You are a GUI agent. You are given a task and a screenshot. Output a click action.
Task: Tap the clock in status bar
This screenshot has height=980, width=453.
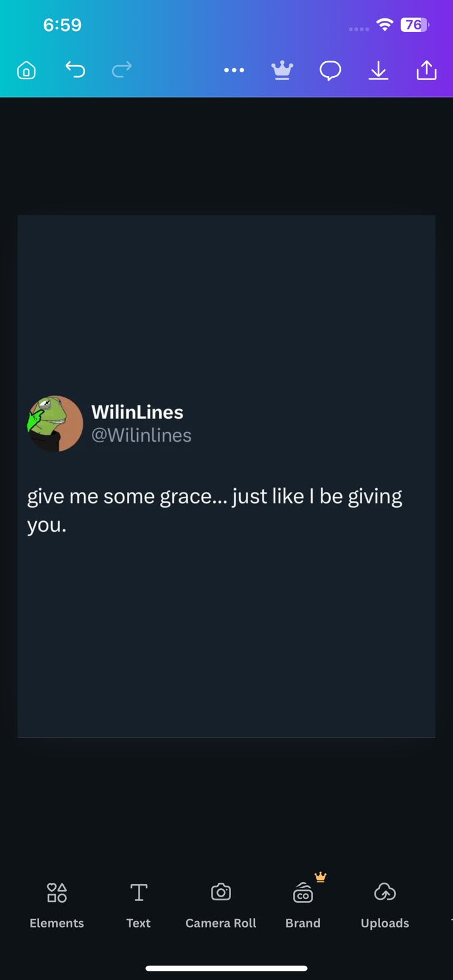pos(62,25)
